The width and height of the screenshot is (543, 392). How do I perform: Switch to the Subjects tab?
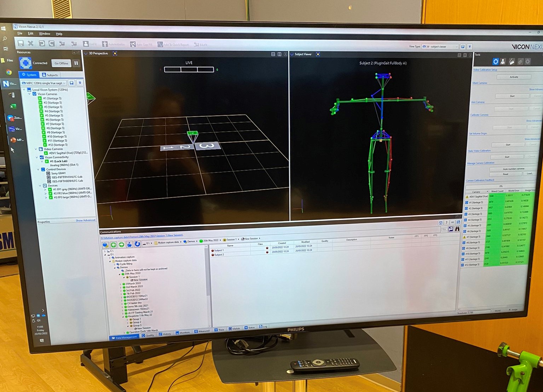click(x=50, y=75)
